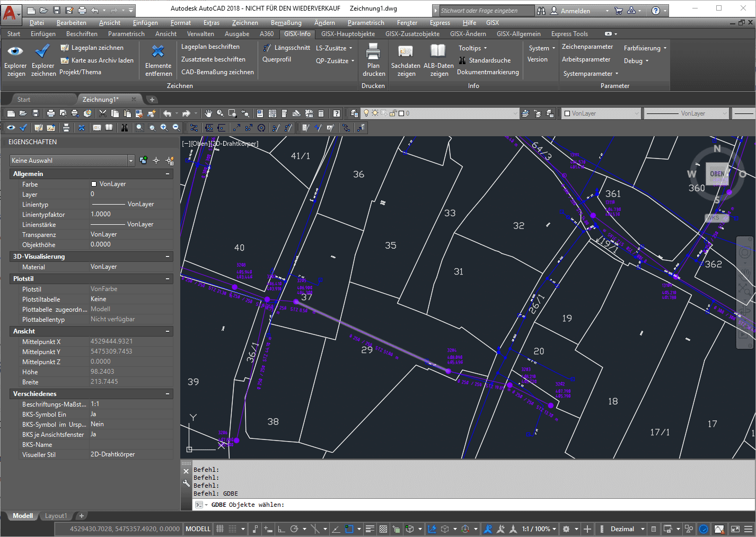Screen dimensions: 756x537
Task: Click CAD-Bemaßung zeichnen button
Action: click(217, 72)
